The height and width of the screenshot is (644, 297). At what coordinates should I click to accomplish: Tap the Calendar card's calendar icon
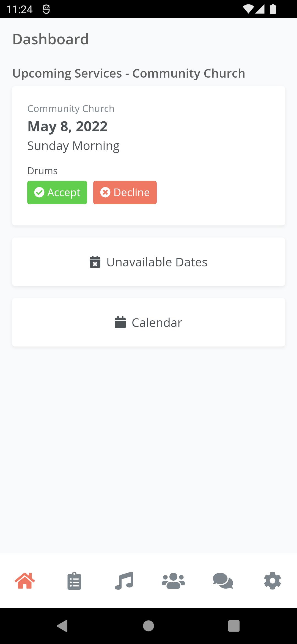(x=120, y=322)
